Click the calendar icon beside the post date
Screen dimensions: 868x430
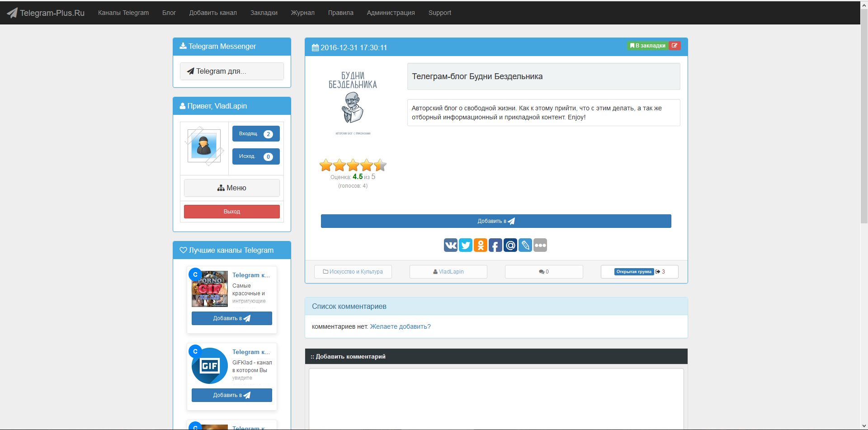pyautogui.click(x=315, y=47)
